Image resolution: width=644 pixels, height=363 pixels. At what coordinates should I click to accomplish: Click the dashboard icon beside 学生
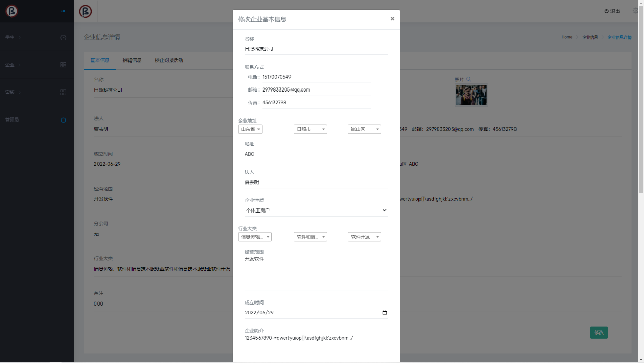[x=63, y=37]
